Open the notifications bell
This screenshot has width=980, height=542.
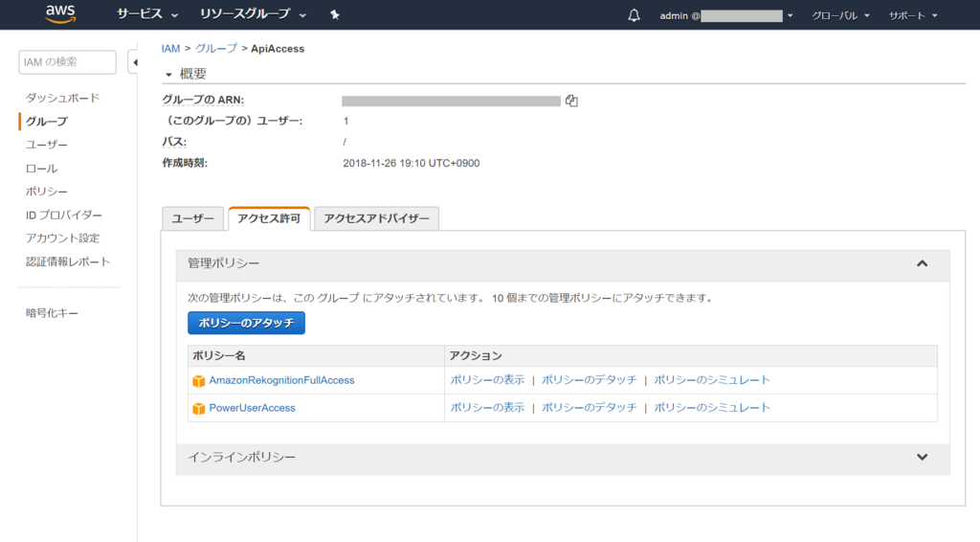coord(634,15)
